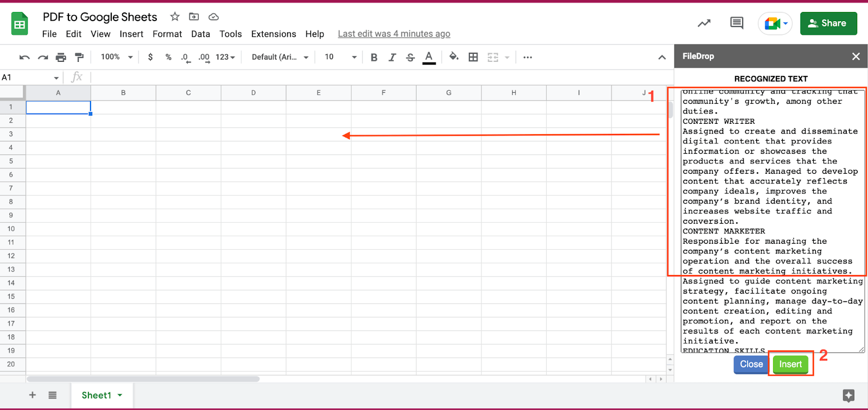Screen dimensions: 868x410
Task: Open the File menu
Action: 49,34
